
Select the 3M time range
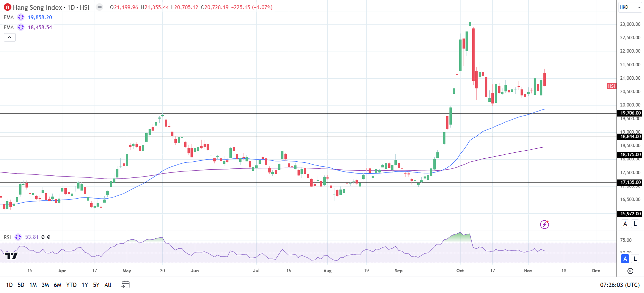45,285
